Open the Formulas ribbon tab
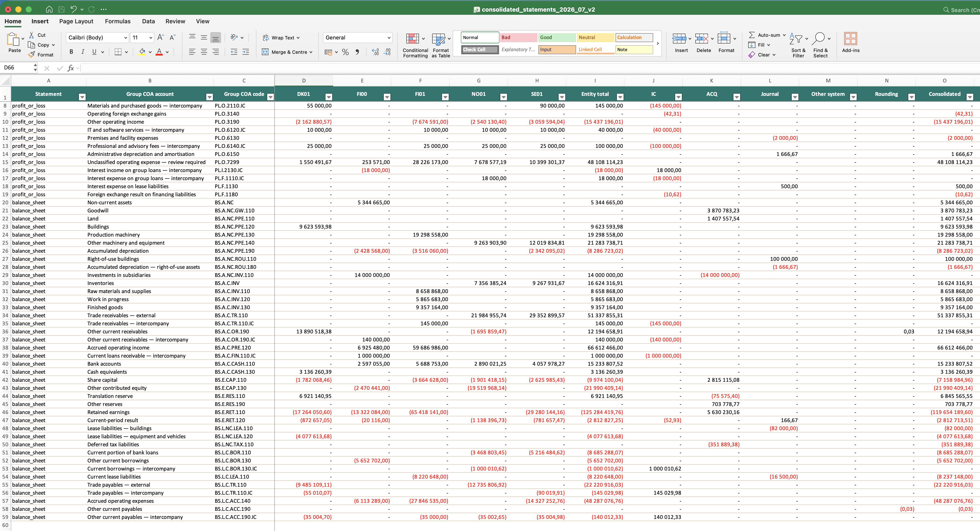The image size is (980, 531). click(x=117, y=21)
